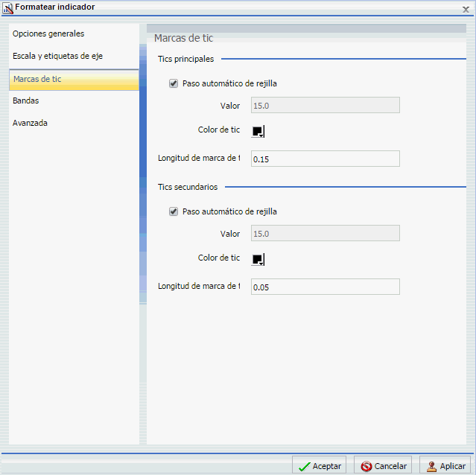This screenshot has width=476, height=475.
Task: Click the tick length field showing 0.05
Action: point(325,287)
